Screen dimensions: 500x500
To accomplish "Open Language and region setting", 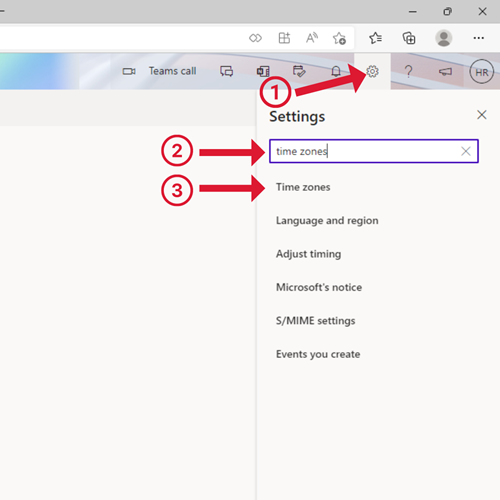I will point(327,221).
